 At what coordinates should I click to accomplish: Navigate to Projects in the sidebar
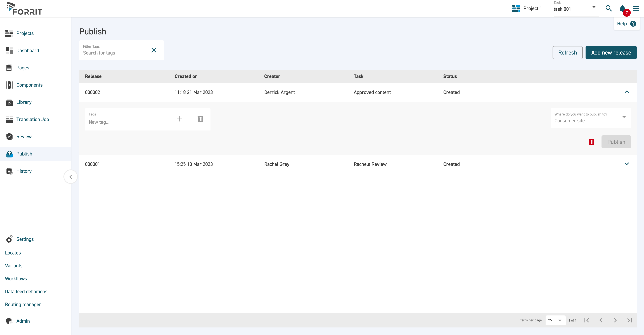(25, 33)
